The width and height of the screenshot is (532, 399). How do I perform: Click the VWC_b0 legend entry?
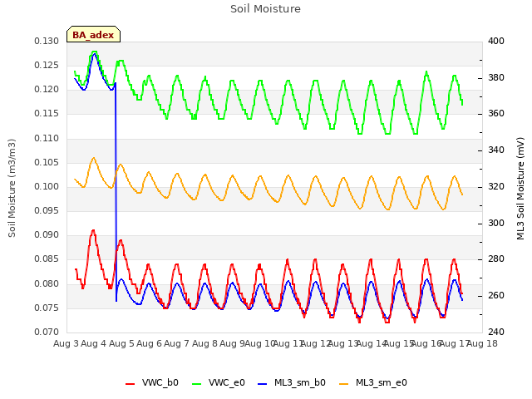(151, 382)
